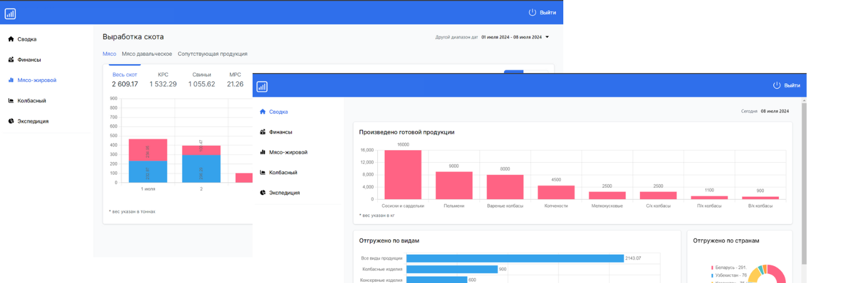Click the home icon next to the blue highlighted Сводка
Image resolution: width=868 pixels, height=283 pixels.
click(262, 112)
